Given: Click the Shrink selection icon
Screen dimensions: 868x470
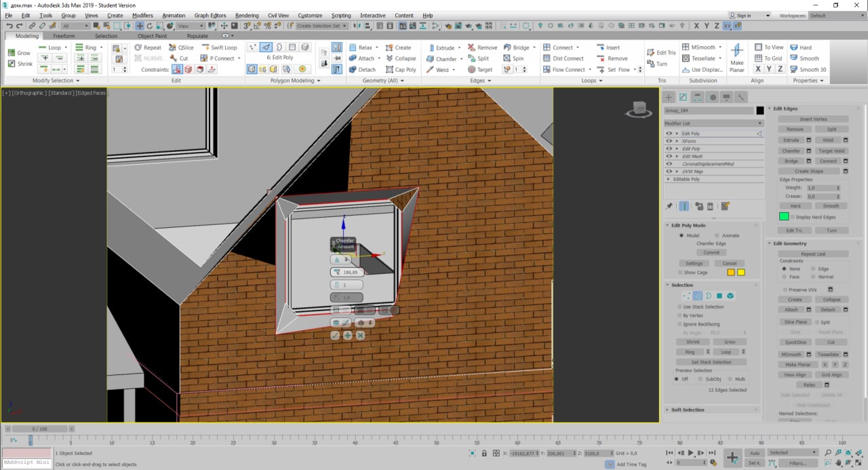Looking at the screenshot, I should pos(12,64).
